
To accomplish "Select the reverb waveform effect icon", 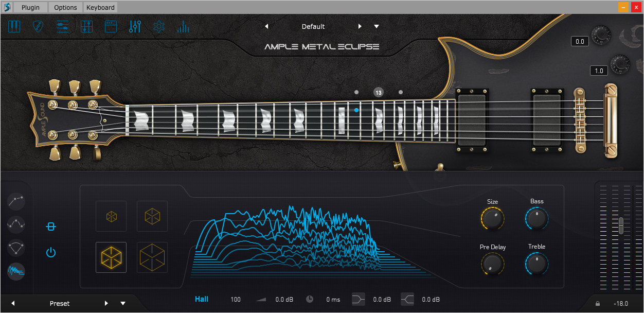I will [16, 271].
